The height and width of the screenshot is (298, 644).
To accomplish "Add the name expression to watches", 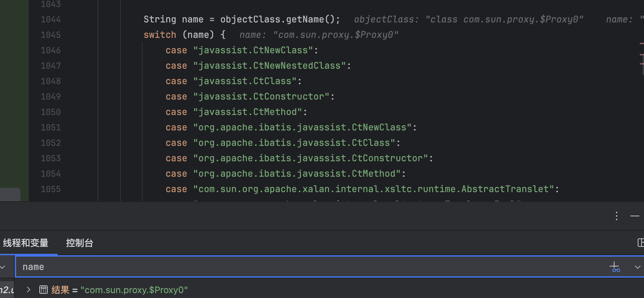I will click(615, 267).
